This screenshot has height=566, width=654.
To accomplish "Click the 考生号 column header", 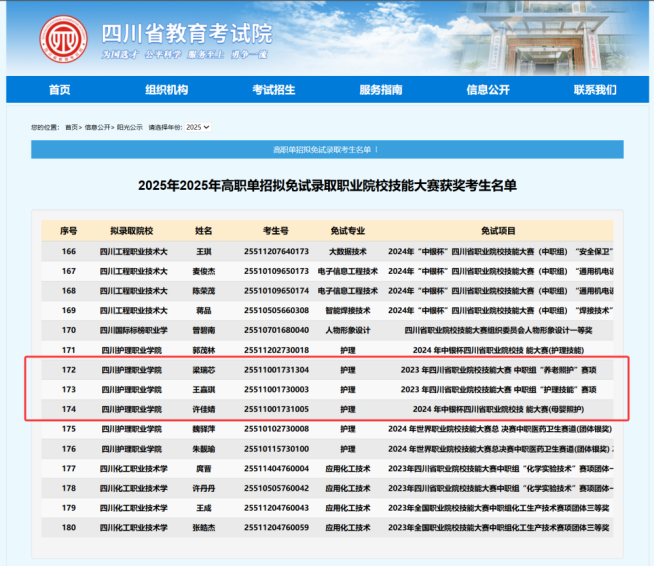I will click(x=276, y=231).
